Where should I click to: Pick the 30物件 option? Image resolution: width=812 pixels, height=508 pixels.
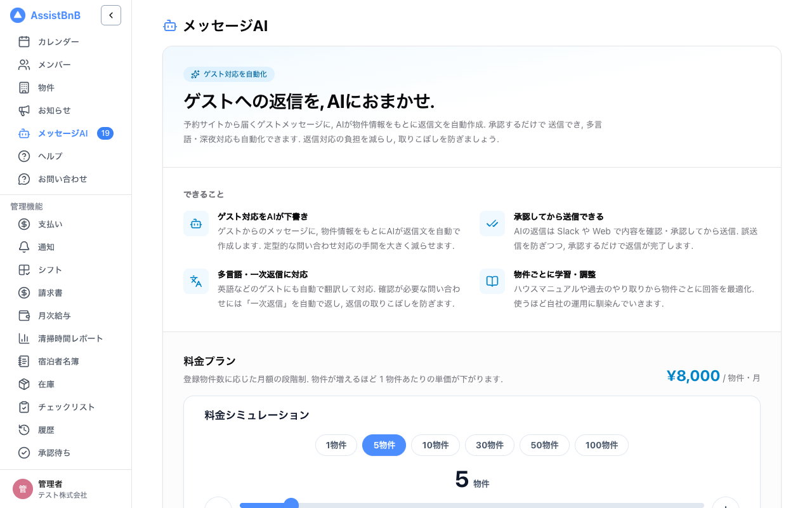coord(490,445)
